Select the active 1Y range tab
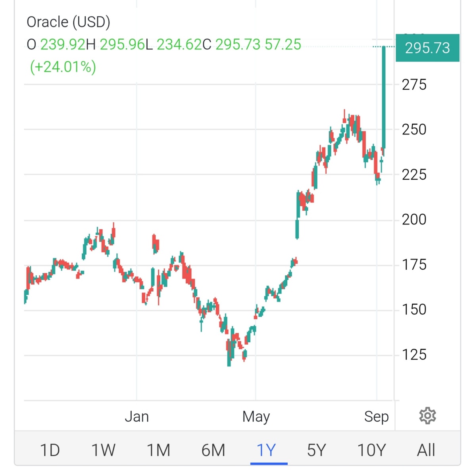475x476 pixels. 266,450
